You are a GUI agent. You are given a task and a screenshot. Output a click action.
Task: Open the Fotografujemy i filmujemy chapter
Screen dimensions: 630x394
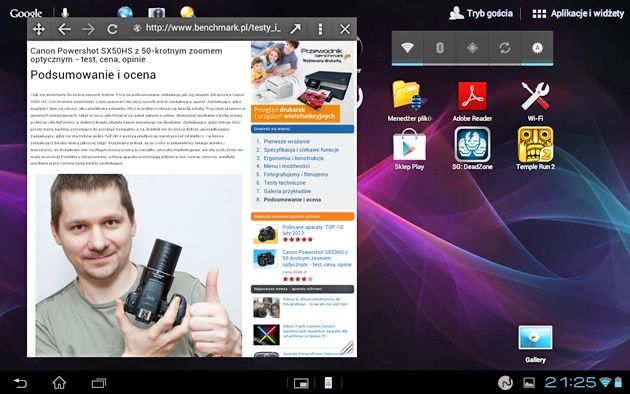[295, 175]
